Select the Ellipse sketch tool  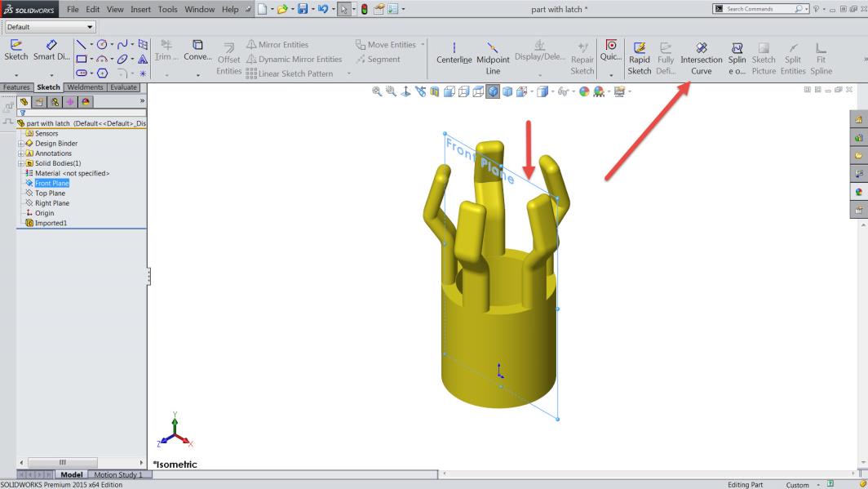[x=122, y=59]
